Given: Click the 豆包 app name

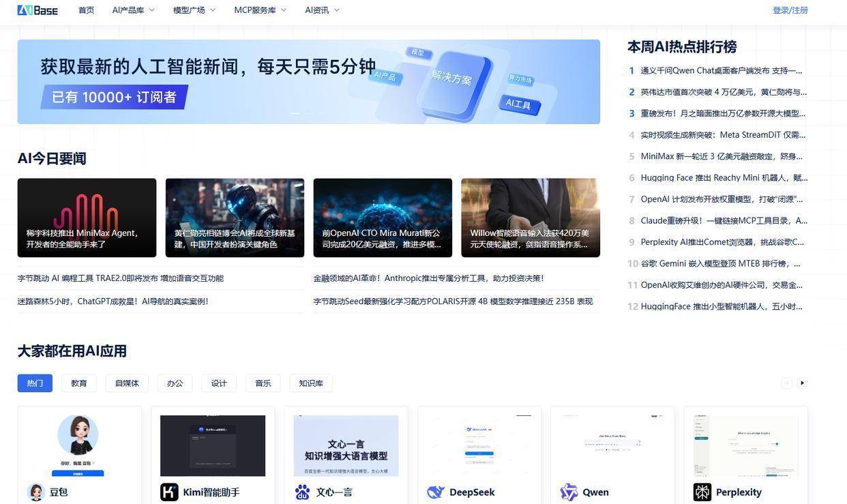Looking at the screenshot, I should pyautogui.click(x=59, y=492).
